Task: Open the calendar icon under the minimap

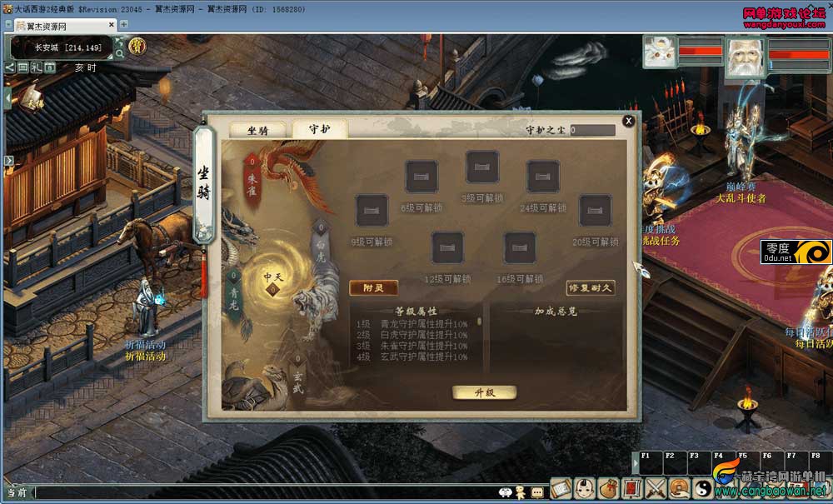Action: tap(50, 67)
